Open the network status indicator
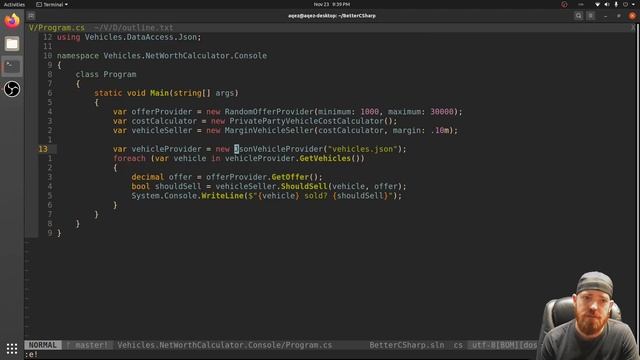The image size is (640, 360). pyautogui.click(x=598, y=4)
